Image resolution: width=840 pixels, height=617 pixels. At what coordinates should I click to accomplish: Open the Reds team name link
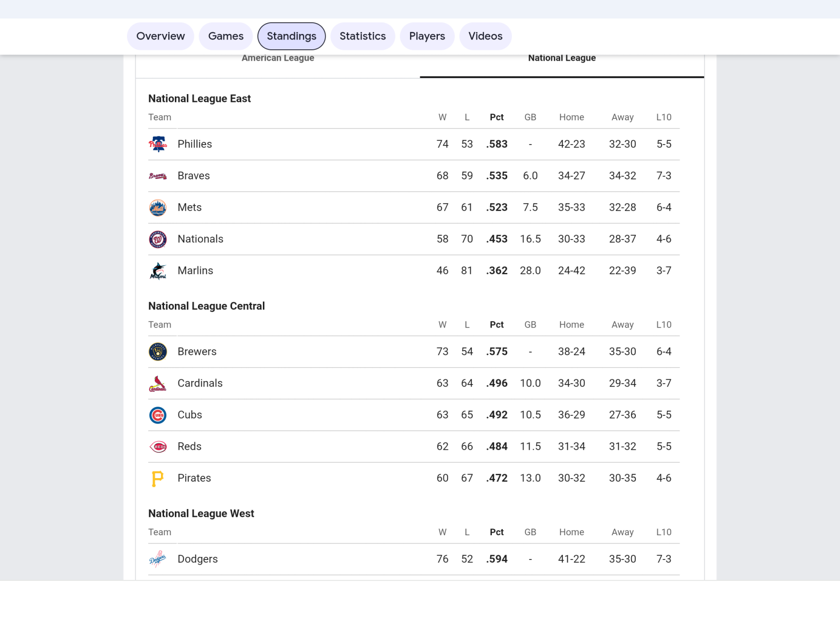click(x=190, y=446)
